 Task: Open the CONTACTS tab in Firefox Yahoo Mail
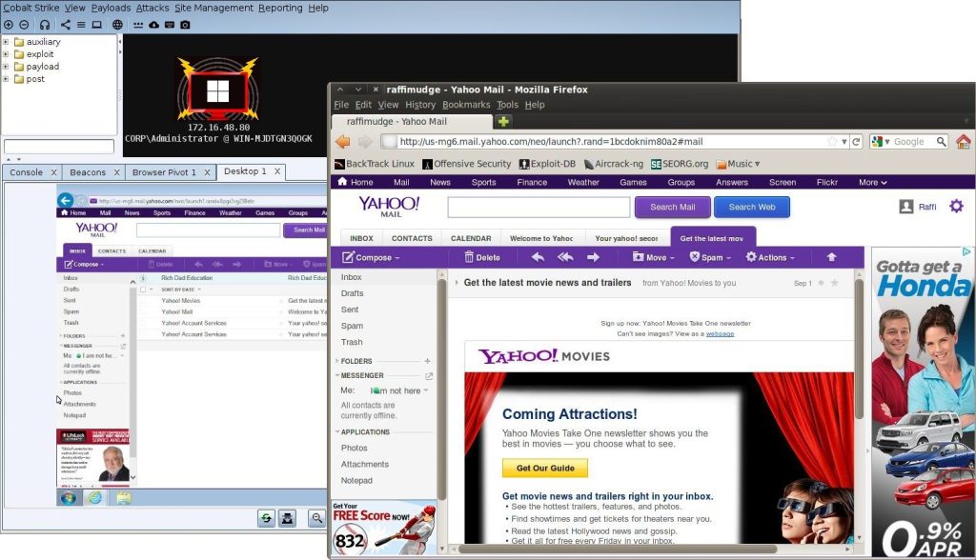pos(412,238)
